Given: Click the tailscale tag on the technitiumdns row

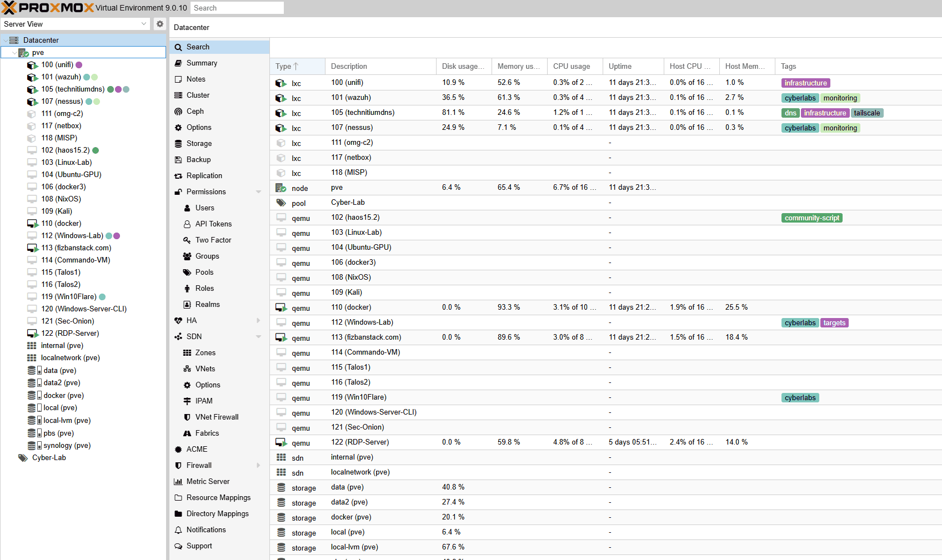Looking at the screenshot, I should 866,113.
